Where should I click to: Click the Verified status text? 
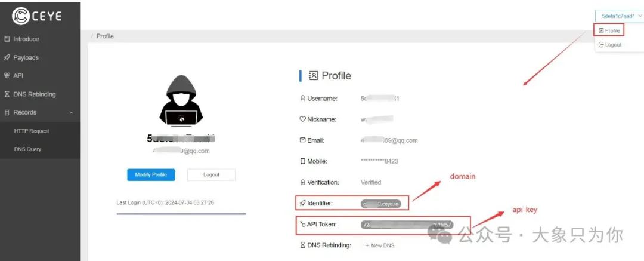371,182
